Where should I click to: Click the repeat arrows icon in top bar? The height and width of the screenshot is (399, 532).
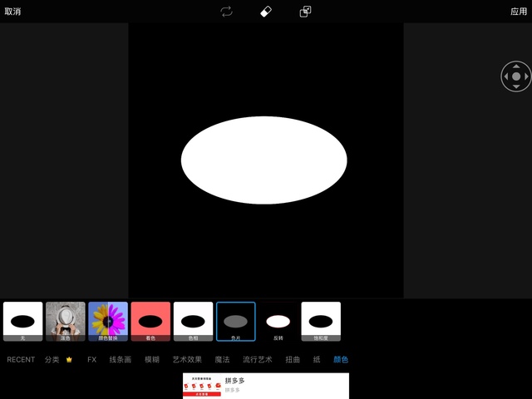click(x=226, y=12)
